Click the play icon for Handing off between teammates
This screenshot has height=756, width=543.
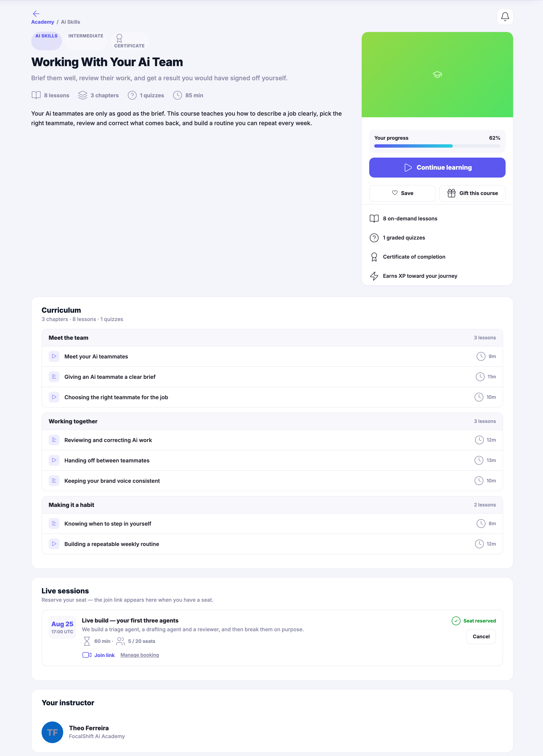coord(54,460)
